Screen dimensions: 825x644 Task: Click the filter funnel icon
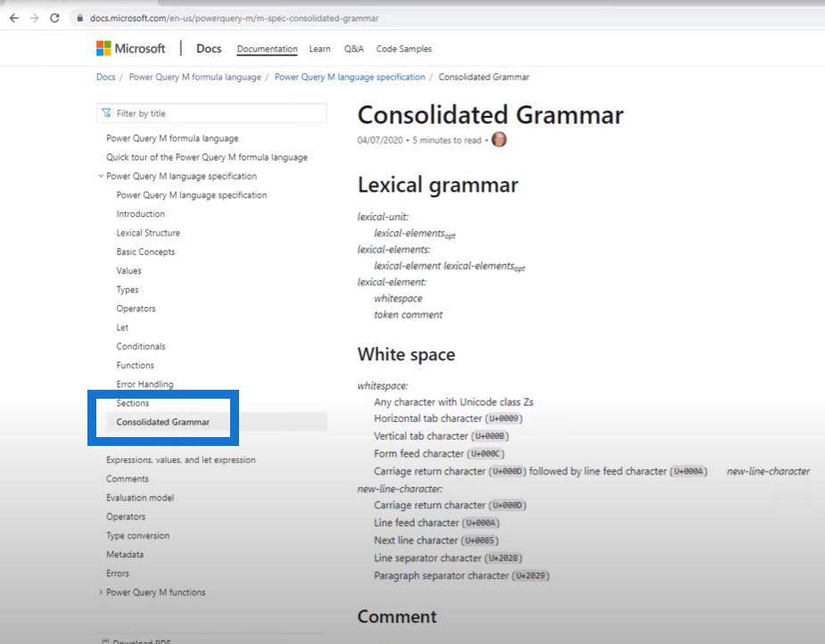tap(106, 113)
